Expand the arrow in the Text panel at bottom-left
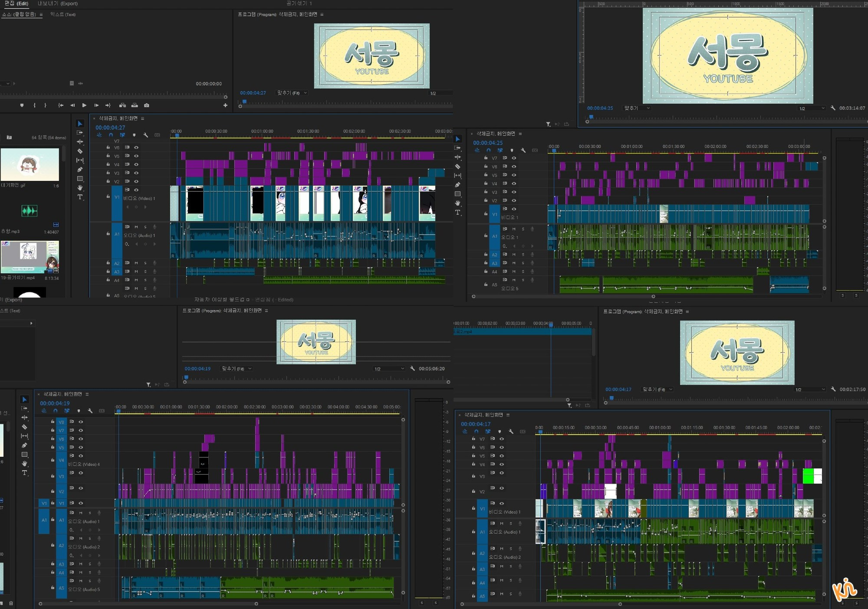 (x=31, y=324)
